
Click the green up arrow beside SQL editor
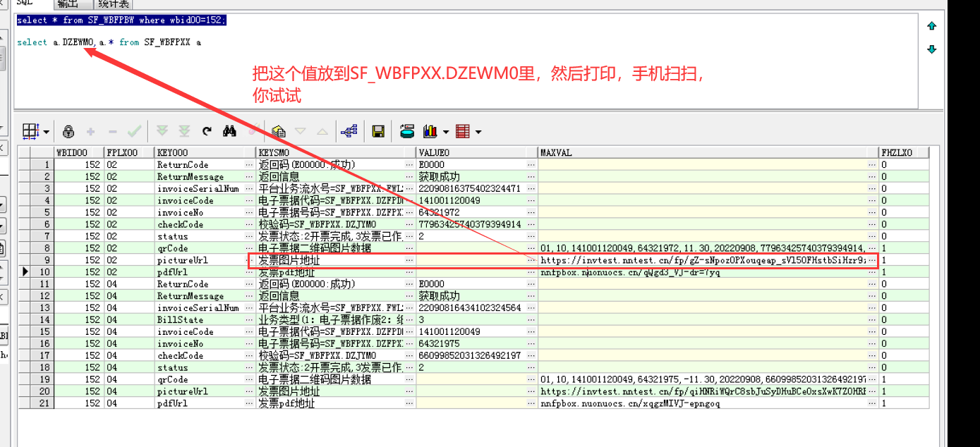tap(931, 26)
